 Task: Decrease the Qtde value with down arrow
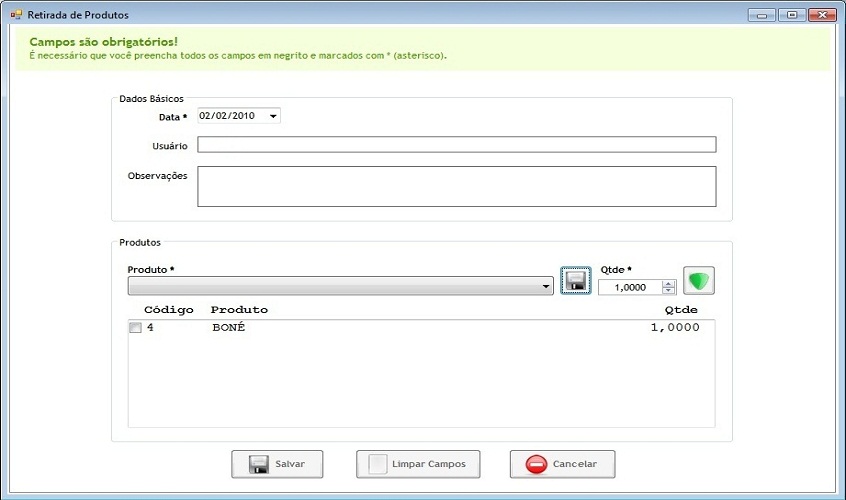pos(668,290)
